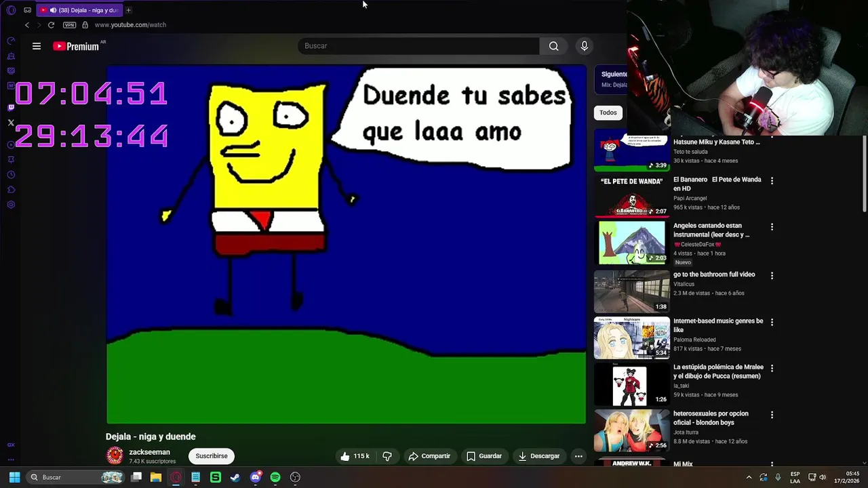Open extensions cube in Opera sidebar
Image resolution: width=868 pixels, height=488 pixels.
coord(11,190)
